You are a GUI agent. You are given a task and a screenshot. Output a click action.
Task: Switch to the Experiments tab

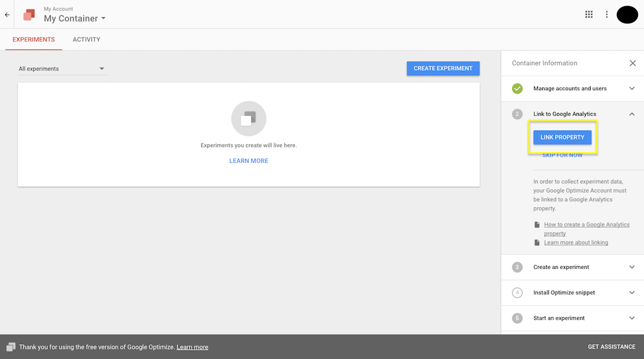(34, 39)
